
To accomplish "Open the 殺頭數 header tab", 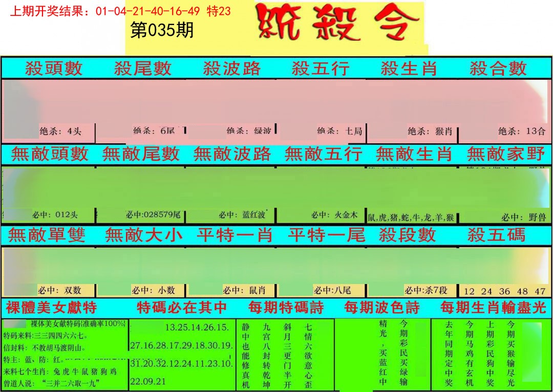I will [53, 69].
